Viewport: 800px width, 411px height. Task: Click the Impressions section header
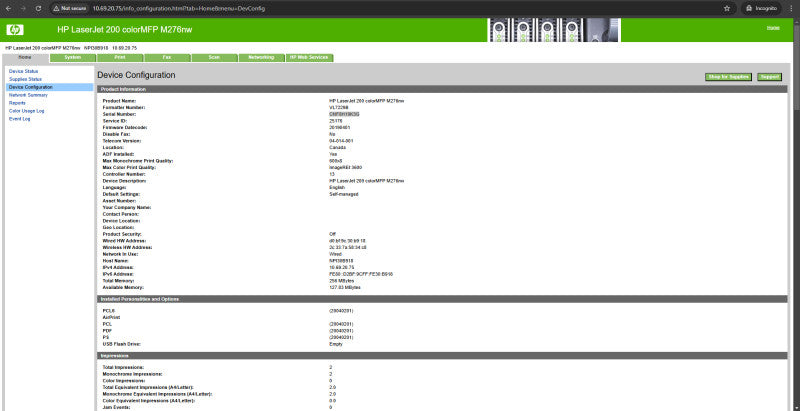click(x=442, y=355)
